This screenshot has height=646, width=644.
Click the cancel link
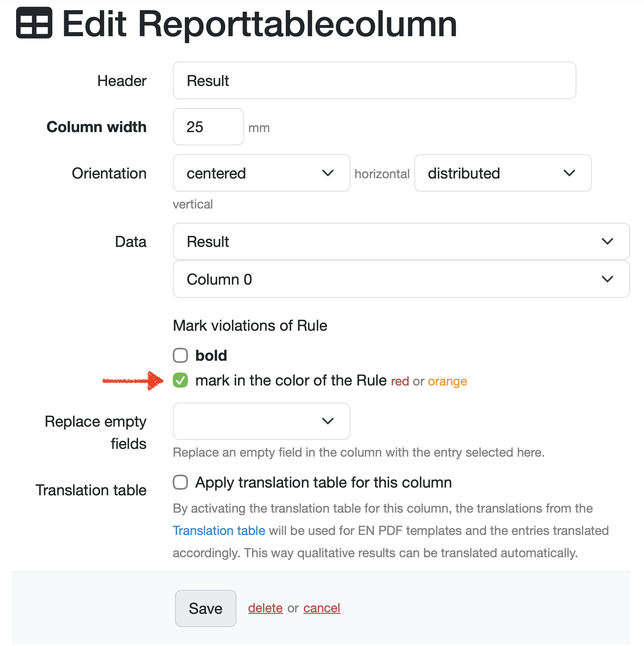point(321,608)
